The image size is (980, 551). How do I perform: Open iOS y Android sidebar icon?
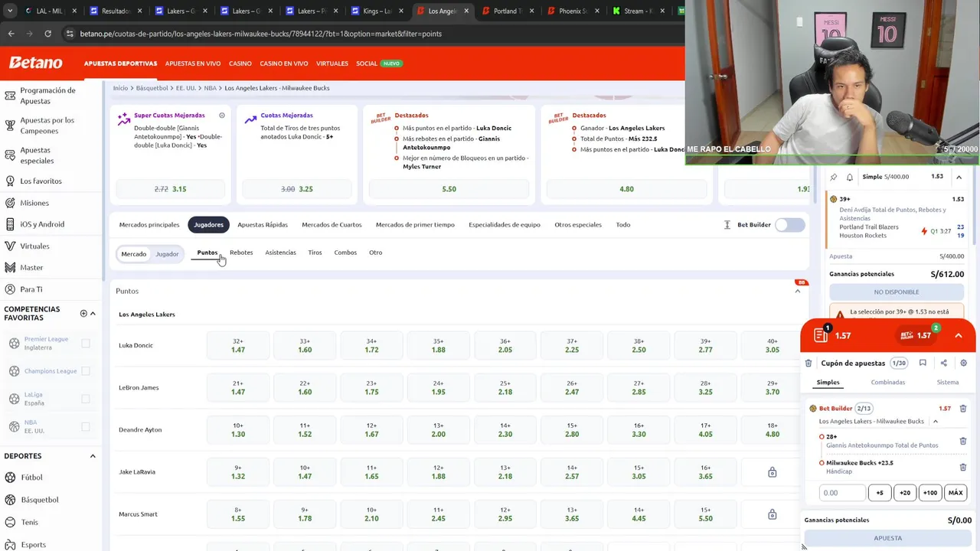pos(10,224)
